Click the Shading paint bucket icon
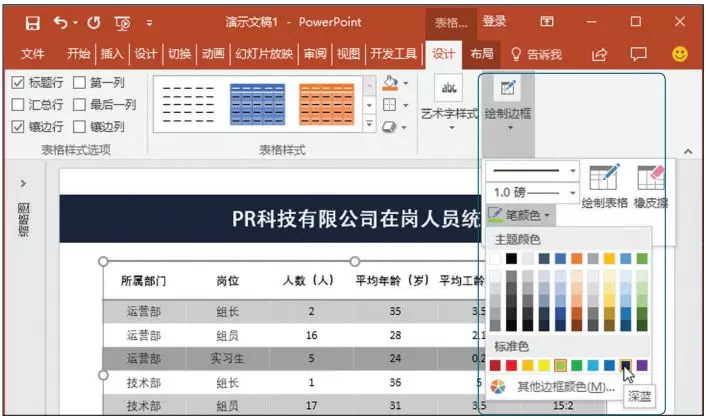706x419 pixels. point(390,83)
